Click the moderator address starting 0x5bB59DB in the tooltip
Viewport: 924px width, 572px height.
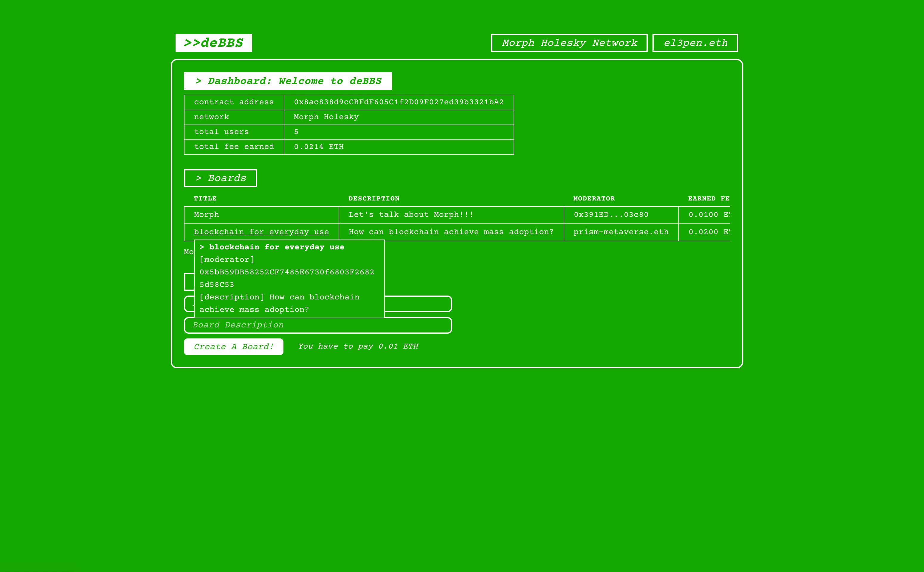coord(287,278)
